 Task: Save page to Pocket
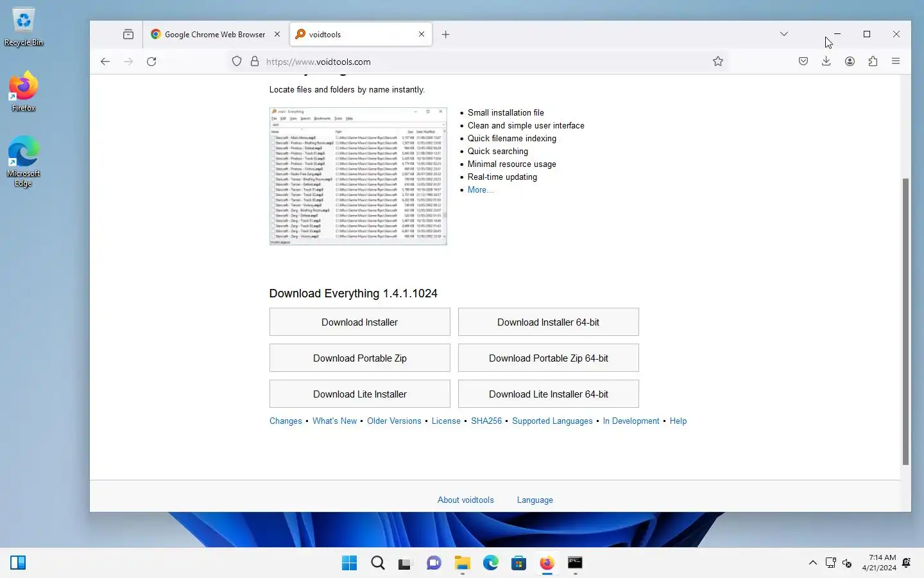click(x=803, y=62)
